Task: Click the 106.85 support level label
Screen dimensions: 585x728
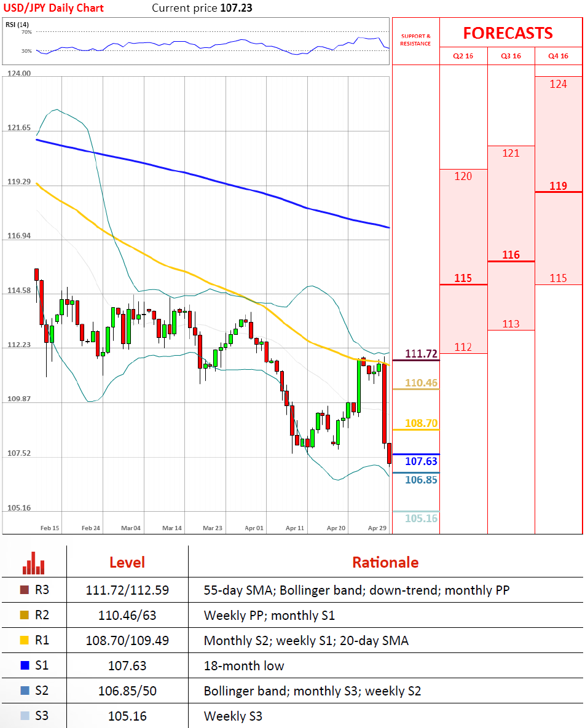Action: tap(421, 480)
